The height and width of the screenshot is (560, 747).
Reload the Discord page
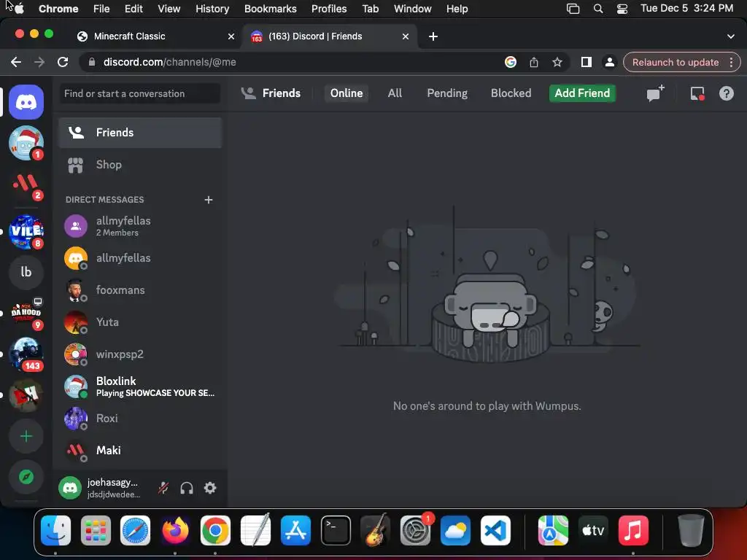(63, 62)
